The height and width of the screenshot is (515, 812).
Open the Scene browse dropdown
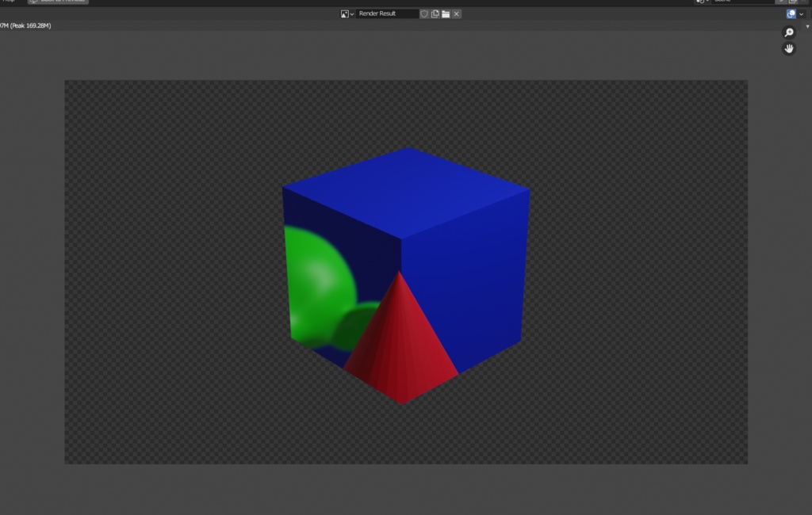coord(708,2)
